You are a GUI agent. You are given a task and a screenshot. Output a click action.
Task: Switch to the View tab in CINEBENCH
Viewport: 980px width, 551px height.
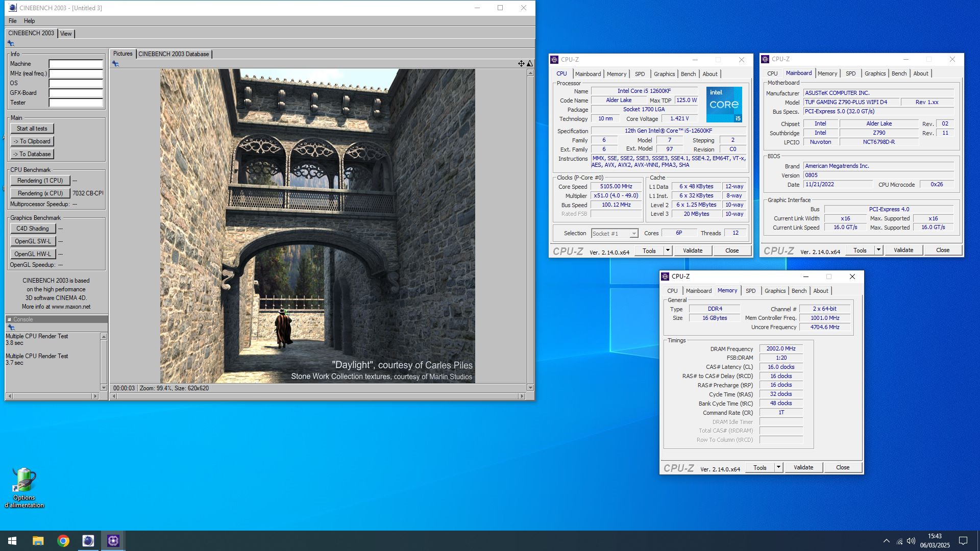point(66,34)
